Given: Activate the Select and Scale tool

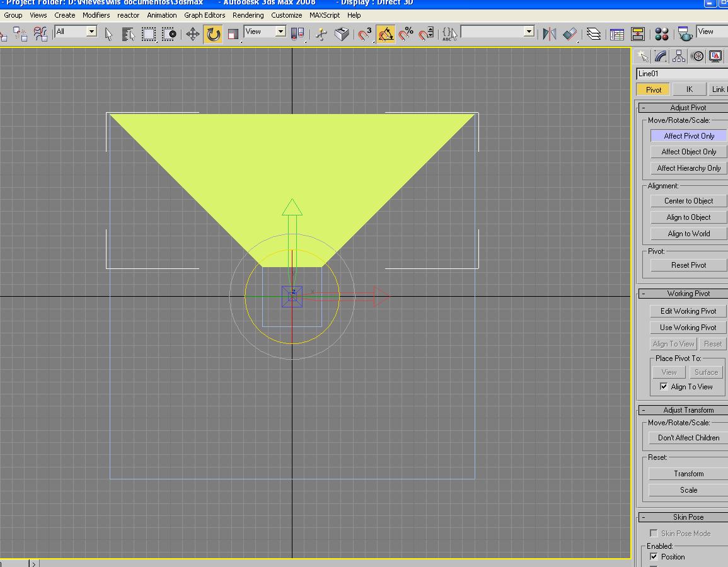Looking at the screenshot, I should (x=233, y=34).
